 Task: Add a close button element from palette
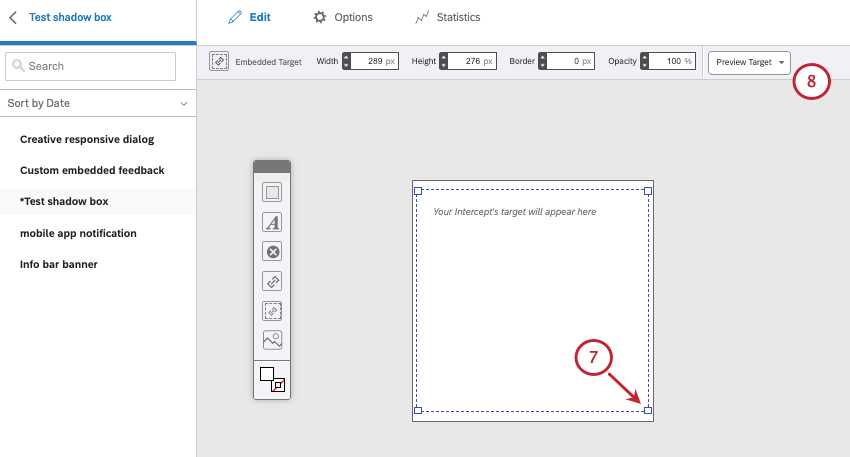point(272,252)
